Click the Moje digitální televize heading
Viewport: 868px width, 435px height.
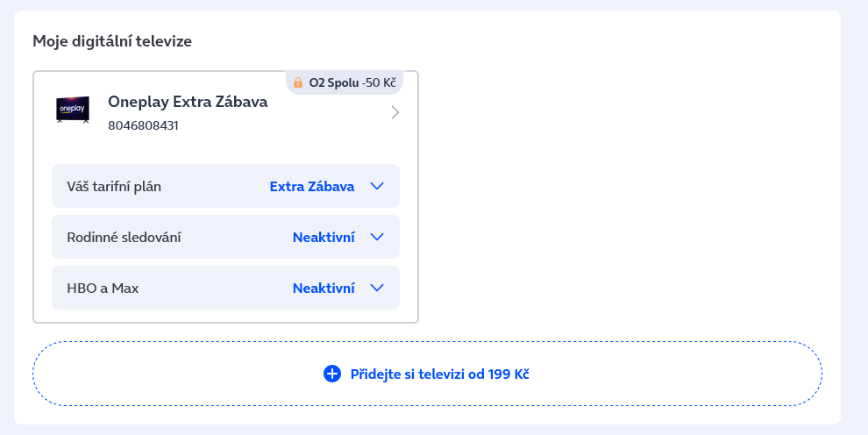(x=112, y=40)
